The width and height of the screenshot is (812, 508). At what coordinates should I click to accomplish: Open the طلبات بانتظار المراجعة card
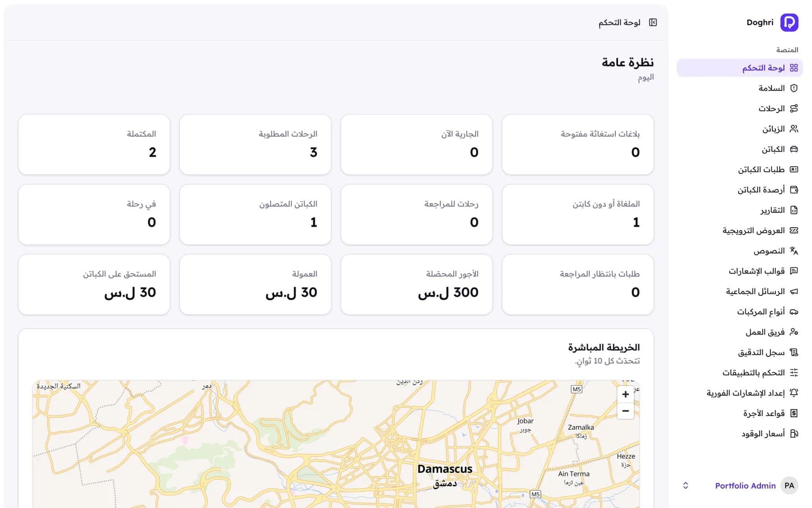(577, 284)
